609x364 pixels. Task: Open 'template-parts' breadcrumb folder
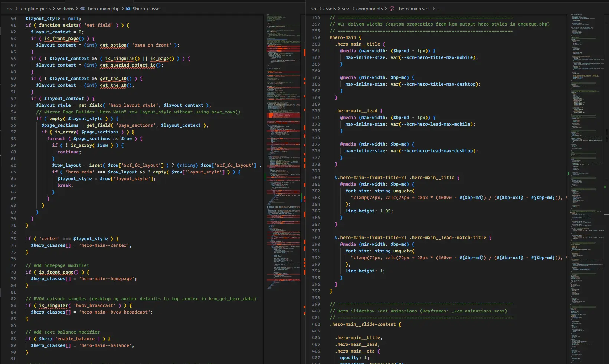tap(35, 9)
